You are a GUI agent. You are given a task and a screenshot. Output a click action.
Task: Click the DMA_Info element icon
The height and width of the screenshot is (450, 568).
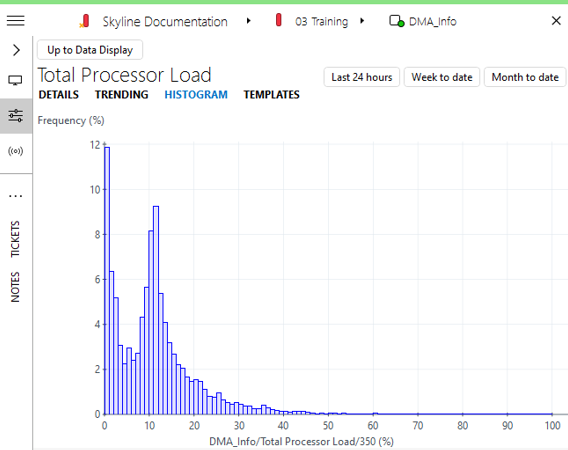(x=397, y=21)
